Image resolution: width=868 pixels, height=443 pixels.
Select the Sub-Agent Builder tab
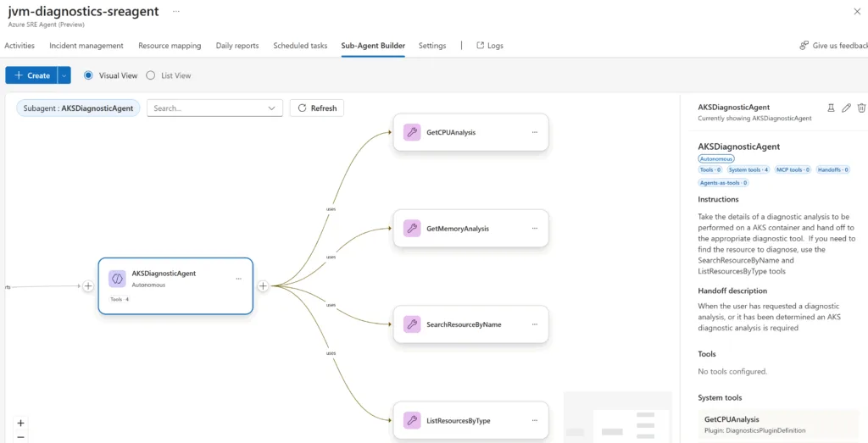tap(373, 46)
